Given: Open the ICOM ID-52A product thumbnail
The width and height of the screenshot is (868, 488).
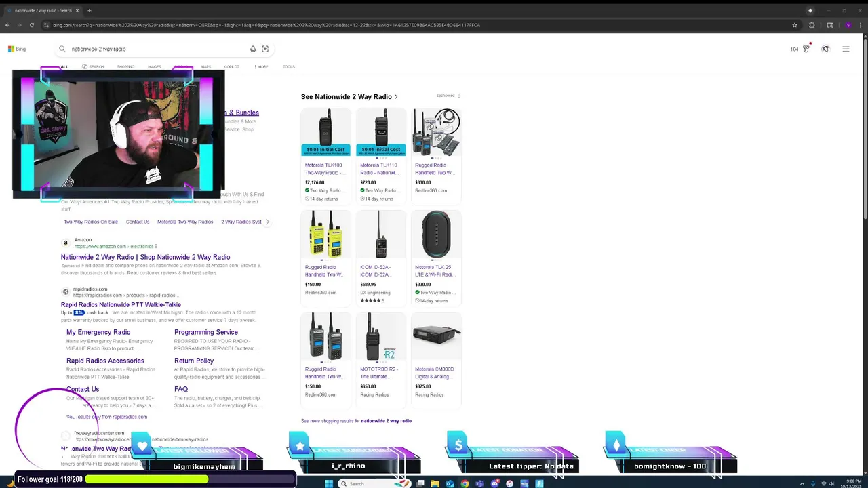Looking at the screenshot, I should coord(381,235).
